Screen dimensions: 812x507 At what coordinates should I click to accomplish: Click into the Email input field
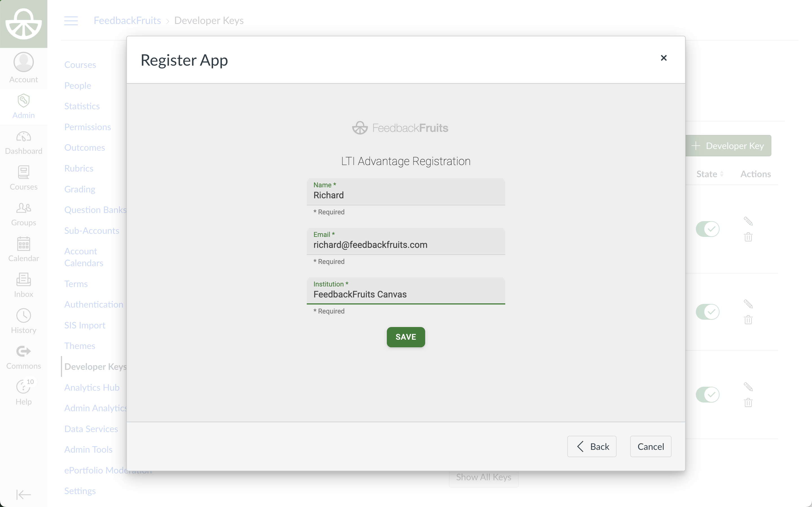click(405, 245)
